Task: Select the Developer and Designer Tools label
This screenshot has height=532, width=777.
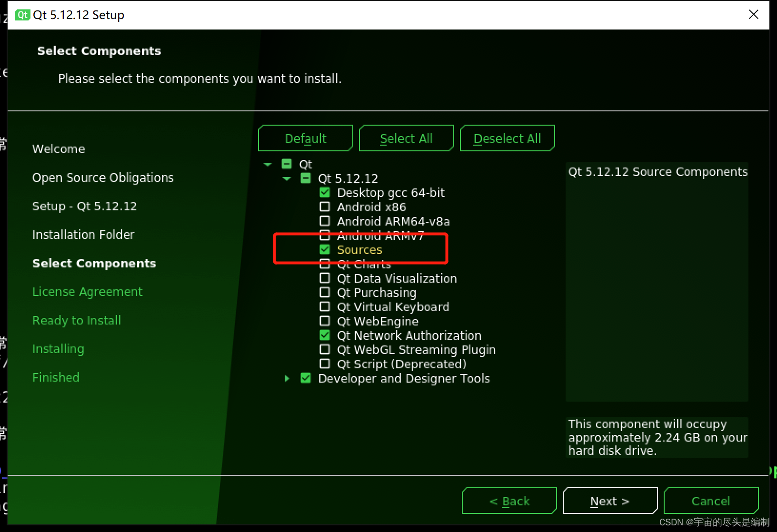Action: point(404,378)
